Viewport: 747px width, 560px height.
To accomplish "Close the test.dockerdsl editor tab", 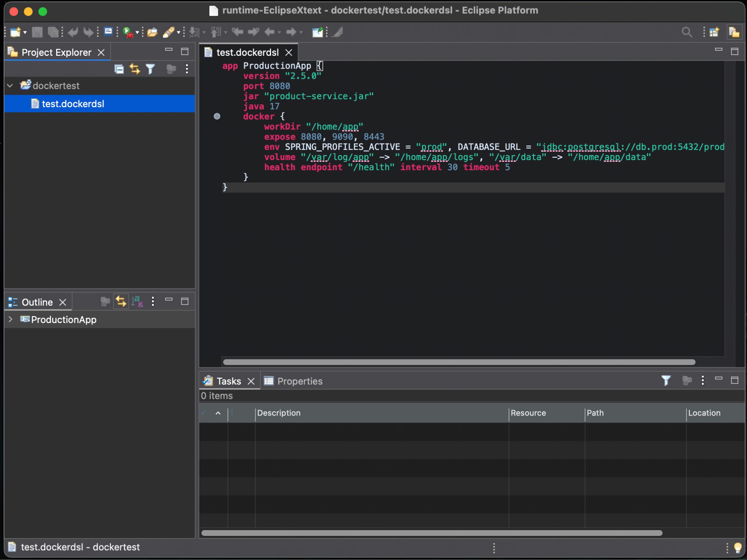I will click(289, 52).
